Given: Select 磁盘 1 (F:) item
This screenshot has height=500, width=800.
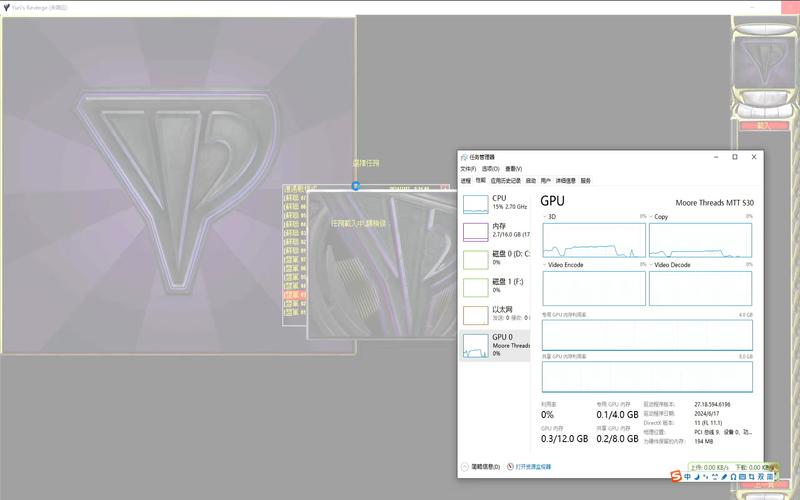Looking at the screenshot, I should (497, 287).
